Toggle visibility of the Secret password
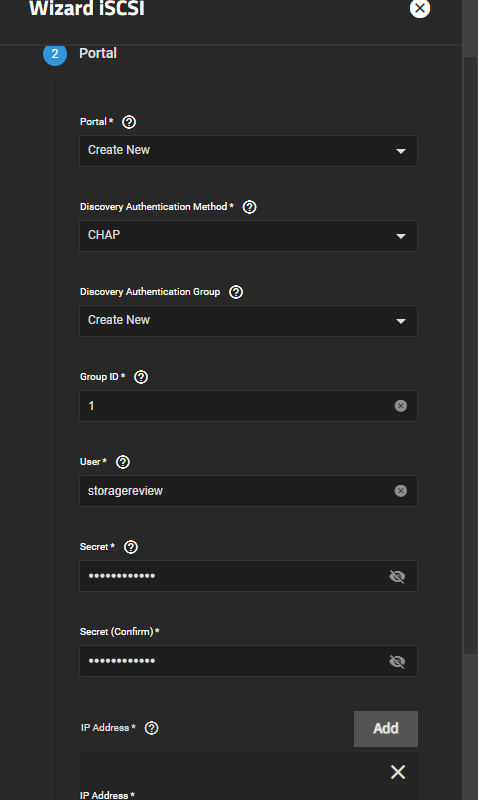Viewport: 478px width, 800px height. click(397, 577)
